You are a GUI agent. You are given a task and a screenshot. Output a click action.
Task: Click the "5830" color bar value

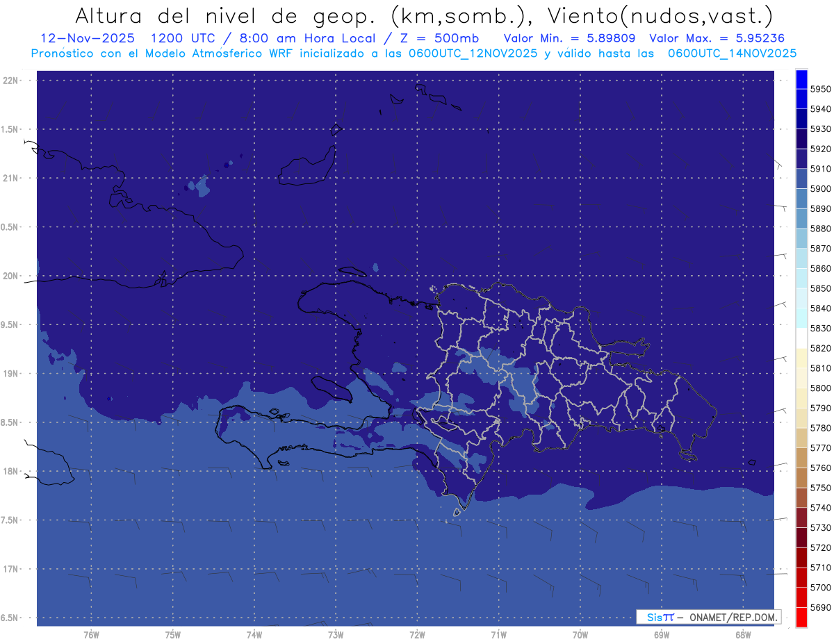point(821,328)
